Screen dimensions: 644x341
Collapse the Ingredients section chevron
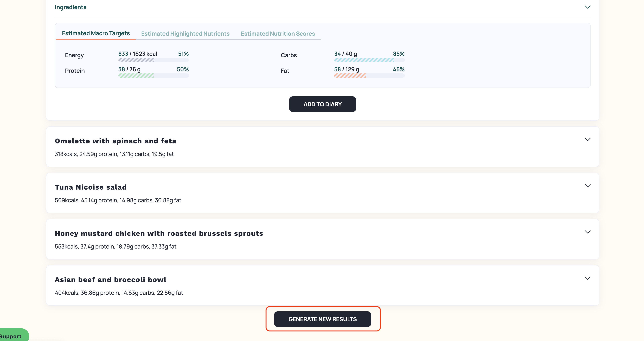click(588, 7)
